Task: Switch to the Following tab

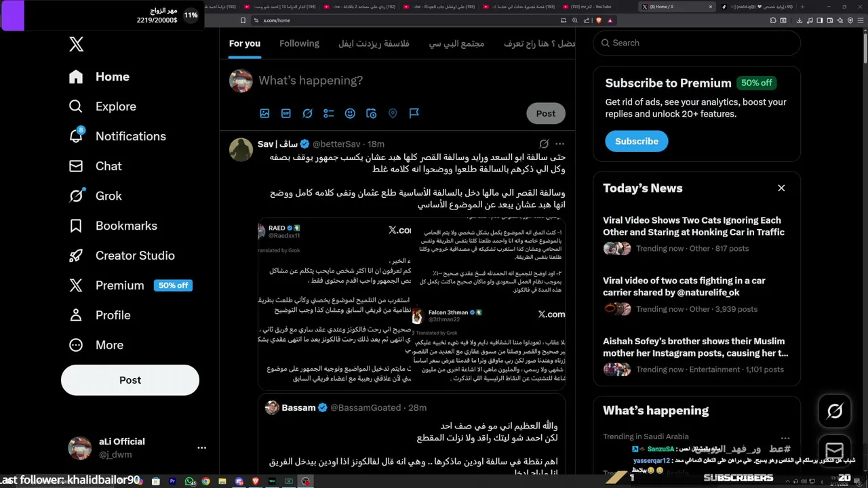Action: (x=299, y=43)
